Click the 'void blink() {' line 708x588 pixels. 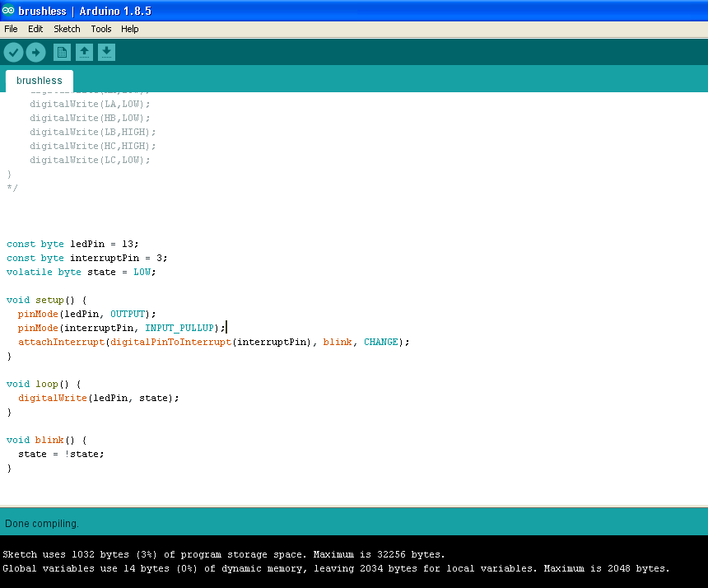click(46, 440)
